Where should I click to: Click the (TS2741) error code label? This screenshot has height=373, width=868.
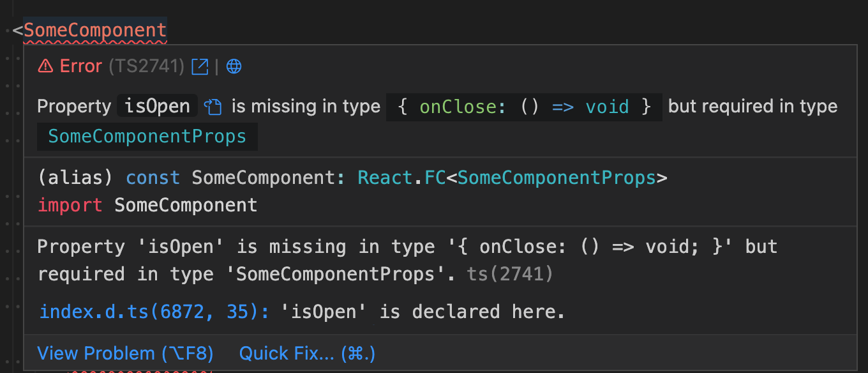(x=147, y=66)
